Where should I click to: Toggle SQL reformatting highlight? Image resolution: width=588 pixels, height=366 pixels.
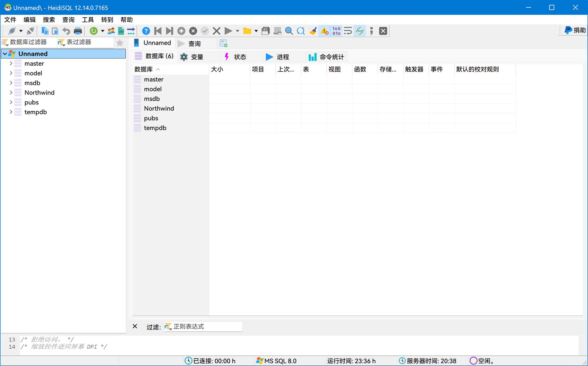359,31
